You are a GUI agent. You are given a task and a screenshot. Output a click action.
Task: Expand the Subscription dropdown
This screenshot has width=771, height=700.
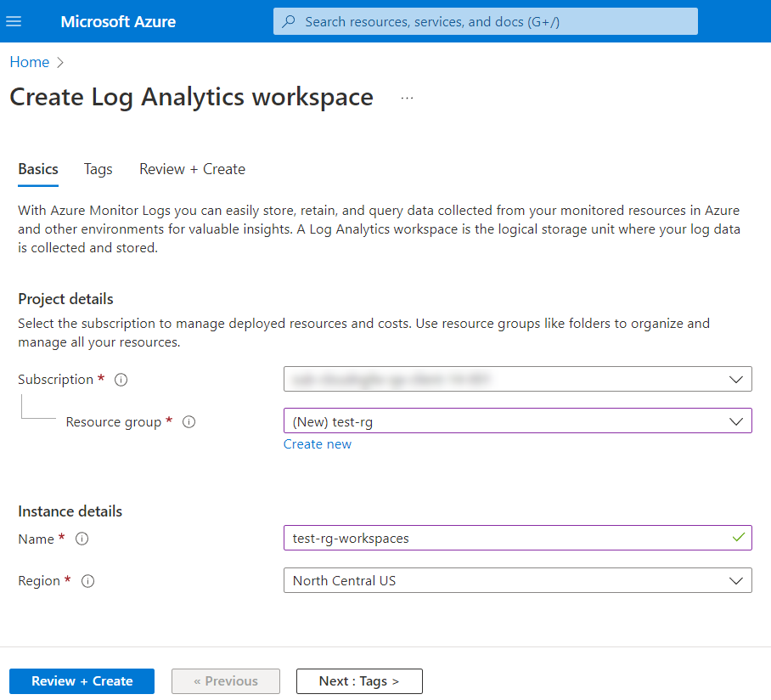tap(735, 380)
